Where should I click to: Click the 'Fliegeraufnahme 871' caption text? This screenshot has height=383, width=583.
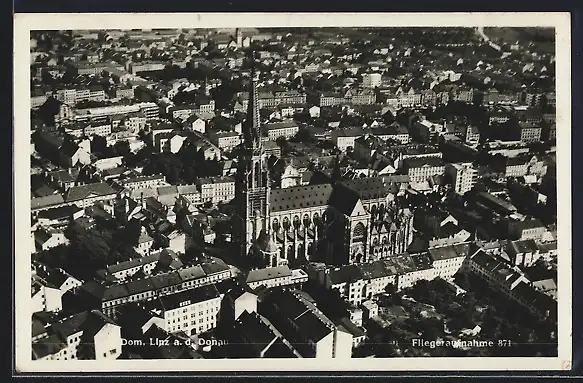461,343
